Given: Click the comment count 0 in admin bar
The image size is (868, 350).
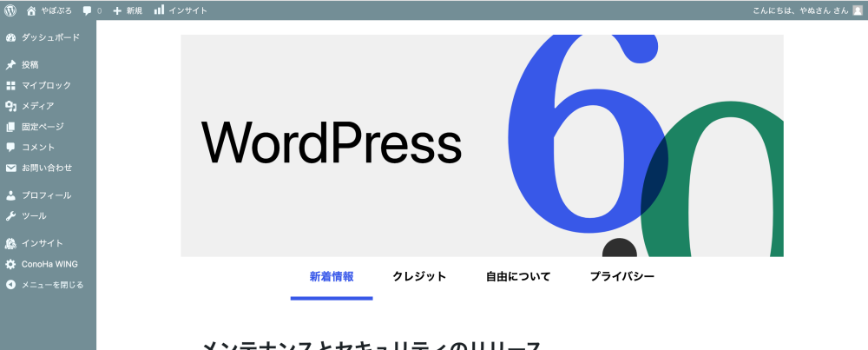Looking at the screenshot, I should click(x=99, y=10).
